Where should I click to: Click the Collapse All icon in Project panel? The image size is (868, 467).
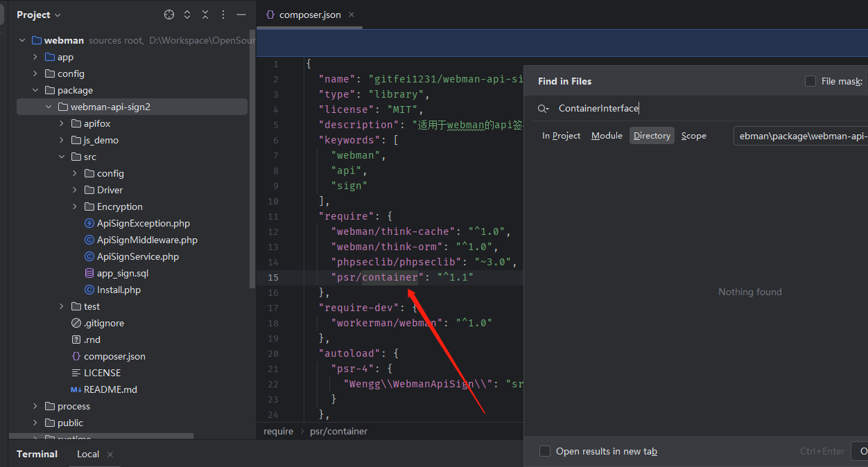205,15
